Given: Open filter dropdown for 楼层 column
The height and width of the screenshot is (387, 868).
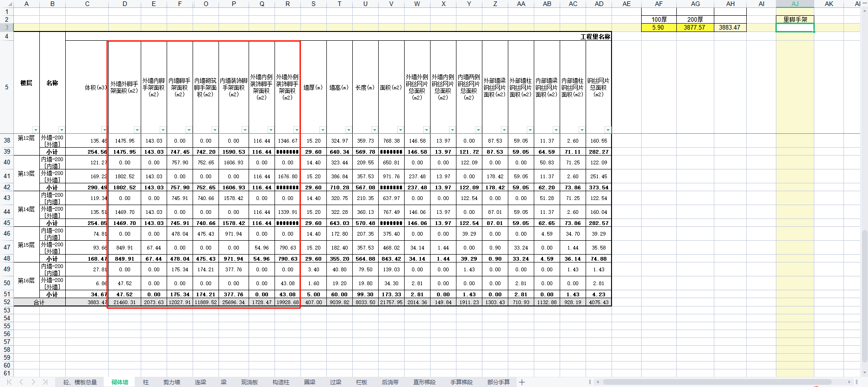Looking at the screenshot, I should [x=36, y=130].
